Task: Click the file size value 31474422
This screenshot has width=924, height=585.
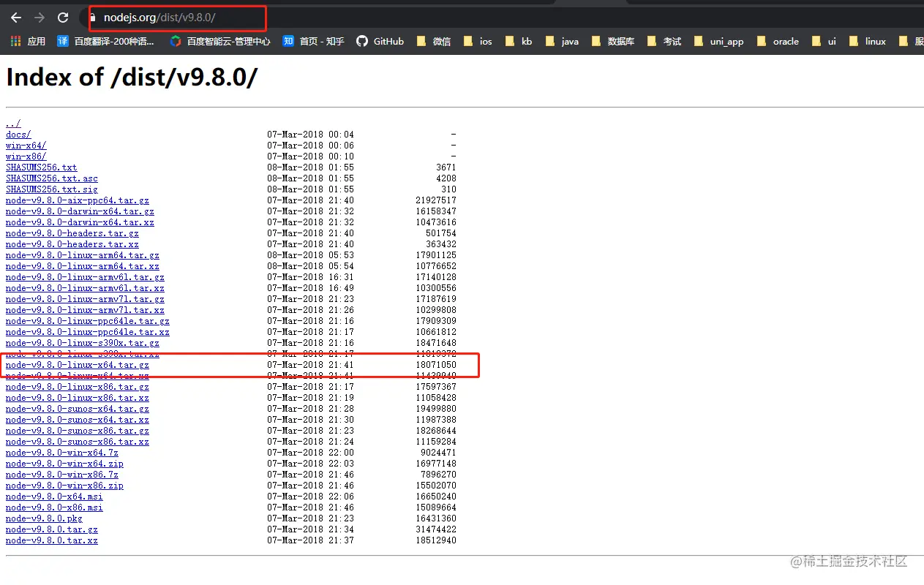Action: [436, 529]
